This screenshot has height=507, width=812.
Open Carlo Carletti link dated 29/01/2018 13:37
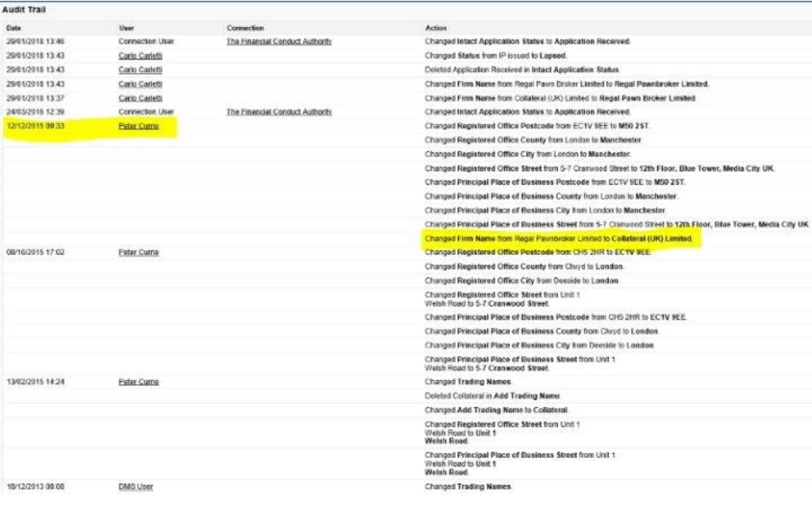[140, 98]
